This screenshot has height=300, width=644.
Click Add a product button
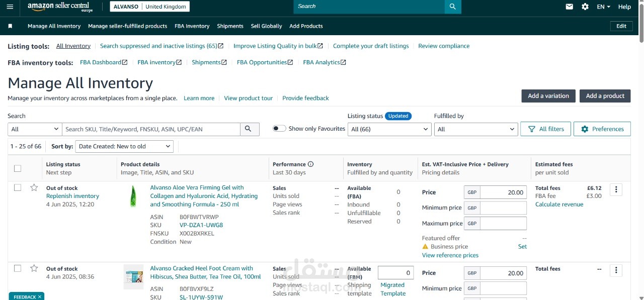605,96
